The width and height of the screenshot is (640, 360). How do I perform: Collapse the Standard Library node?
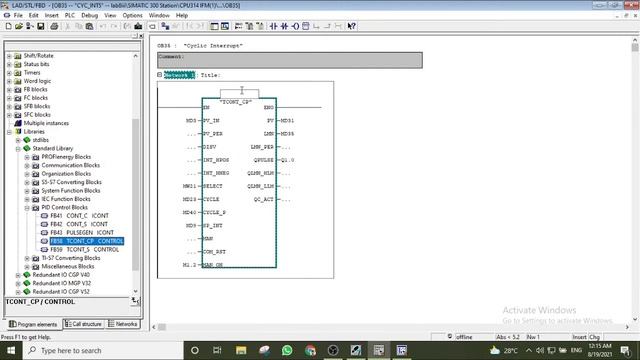(18, 149)
